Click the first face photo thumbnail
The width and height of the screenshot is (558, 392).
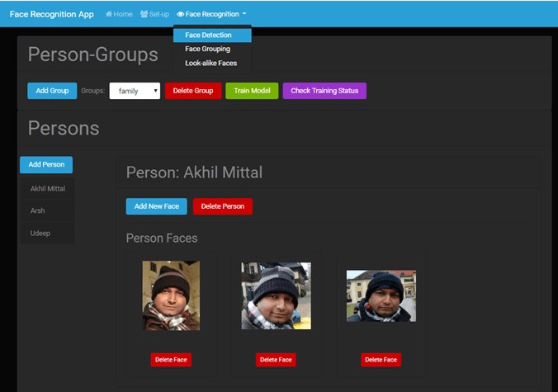tap(171, 295)
